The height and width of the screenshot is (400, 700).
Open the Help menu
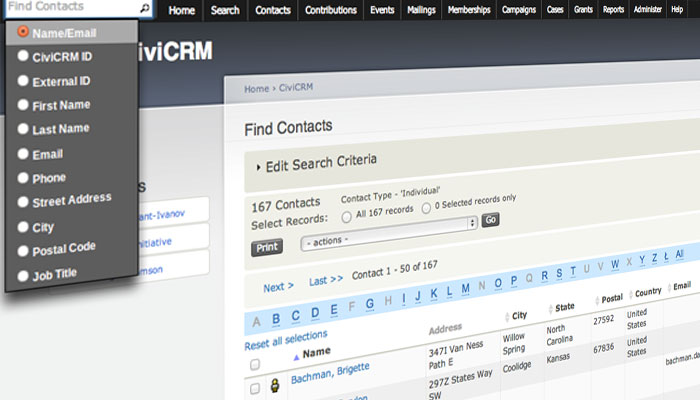[x=677, y=10]
